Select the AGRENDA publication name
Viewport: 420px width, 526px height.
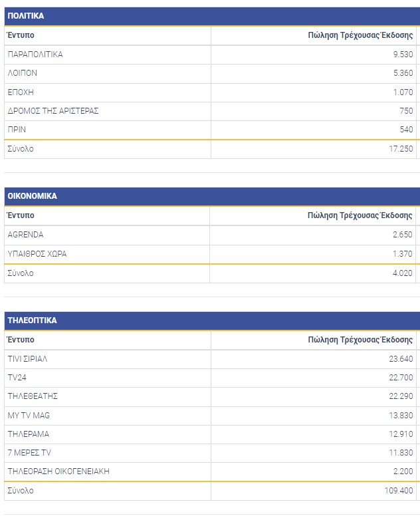(25, 235)
